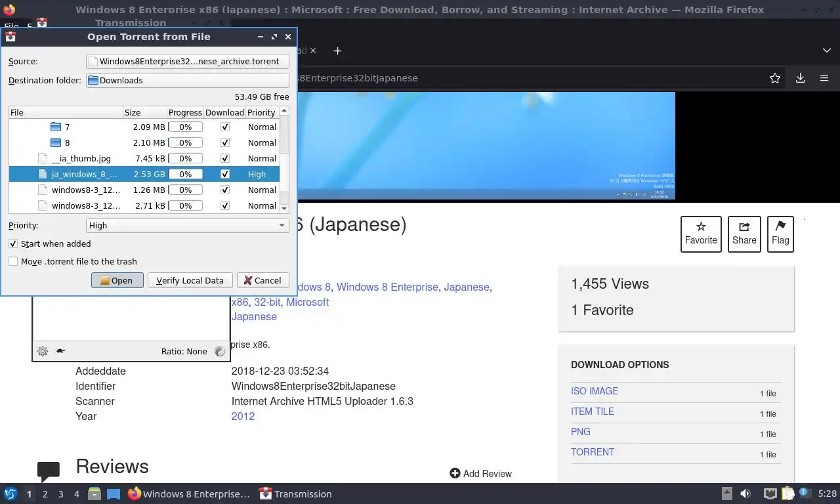Click the Windows 8 Enterprise topic link

pos(387,287)
